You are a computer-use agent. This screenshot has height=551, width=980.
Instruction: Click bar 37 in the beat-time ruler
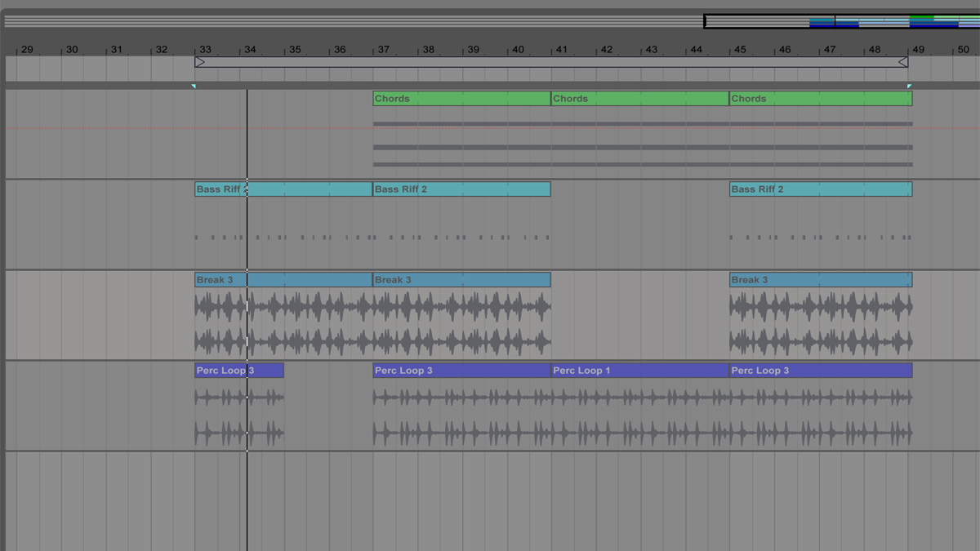384,50
